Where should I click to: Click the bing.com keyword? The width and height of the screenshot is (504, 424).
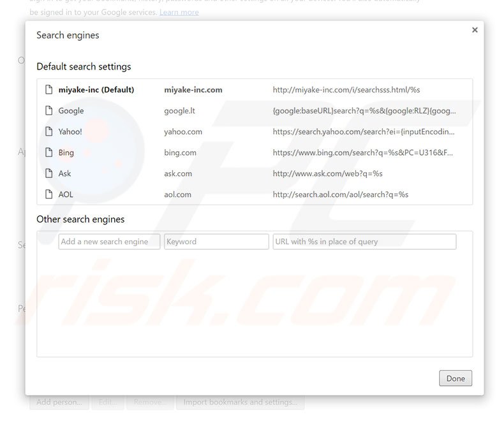point(180,152)
